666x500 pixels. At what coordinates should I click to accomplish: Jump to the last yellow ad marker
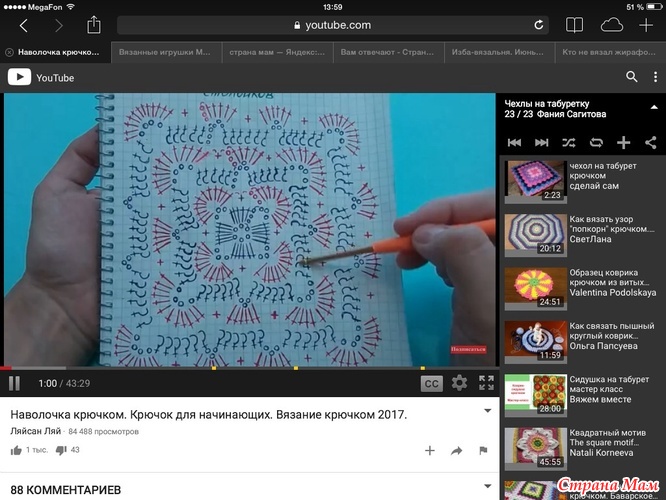[423, 368]
